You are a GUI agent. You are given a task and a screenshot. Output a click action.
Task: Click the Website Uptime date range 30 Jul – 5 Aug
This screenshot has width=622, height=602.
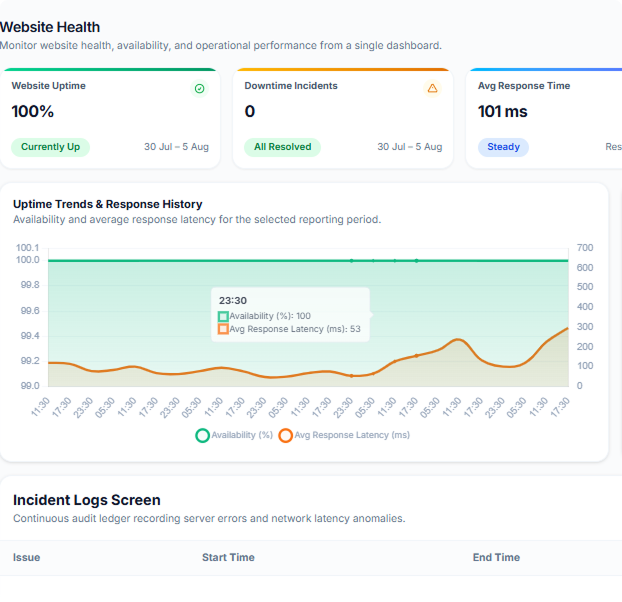pos(177,147)
